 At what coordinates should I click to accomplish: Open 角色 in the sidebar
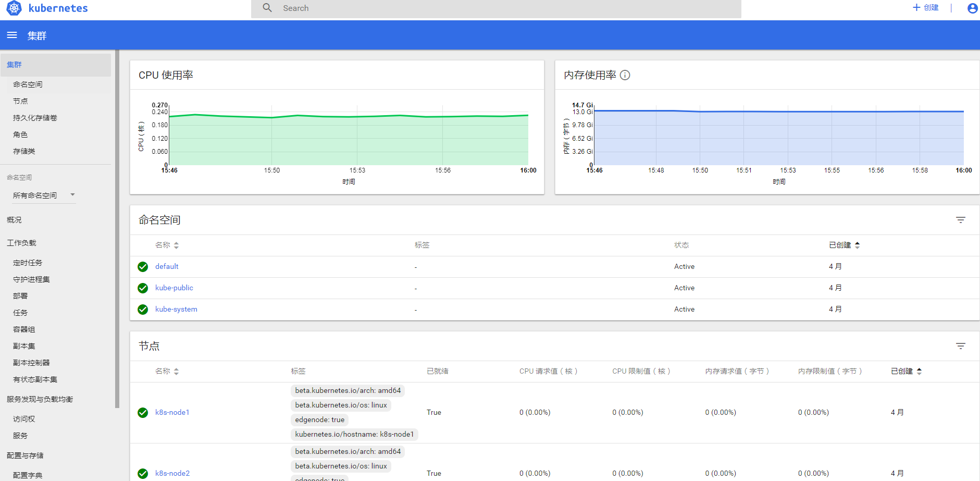(x=20, y=134)
